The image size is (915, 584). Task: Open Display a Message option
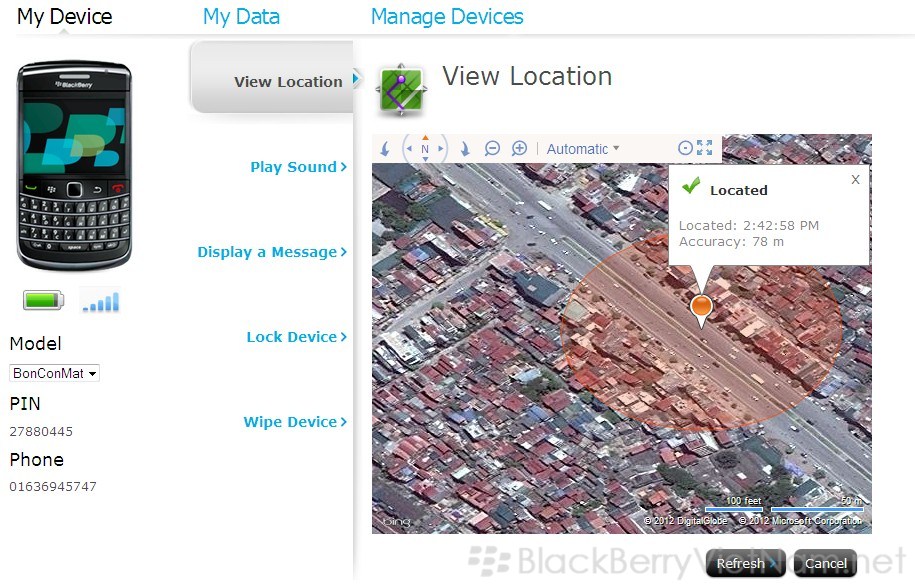point(272,252)
